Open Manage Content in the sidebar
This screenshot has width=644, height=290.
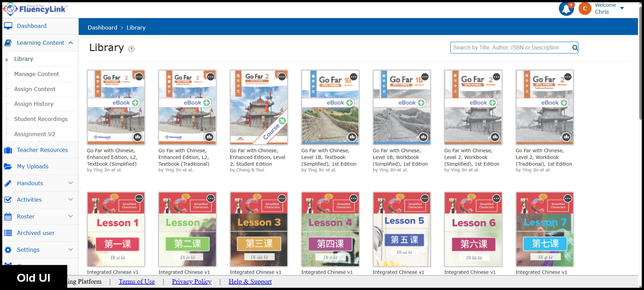coord(36,74)
